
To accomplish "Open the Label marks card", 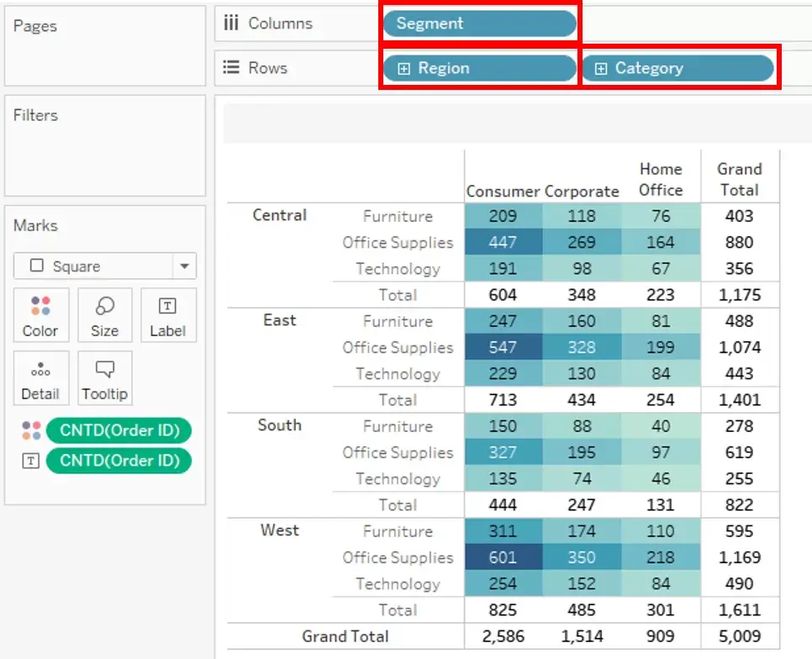I will tap(168, 315).
